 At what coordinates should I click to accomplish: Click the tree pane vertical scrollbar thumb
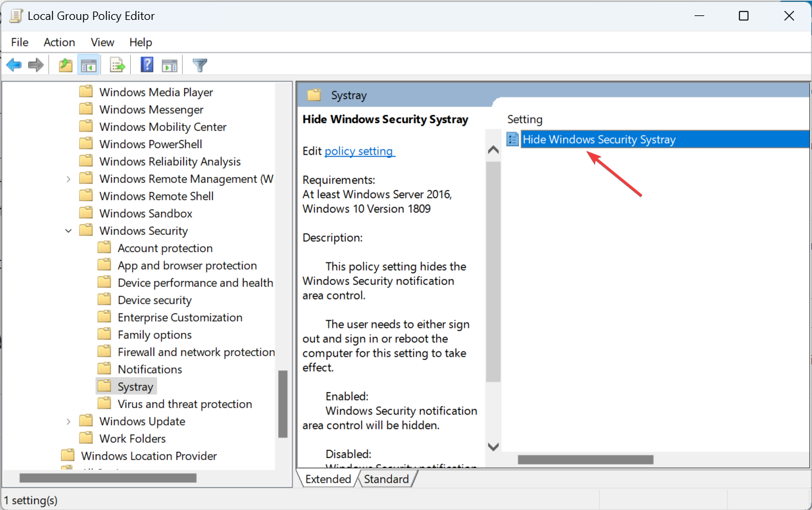tap(283, 404)
